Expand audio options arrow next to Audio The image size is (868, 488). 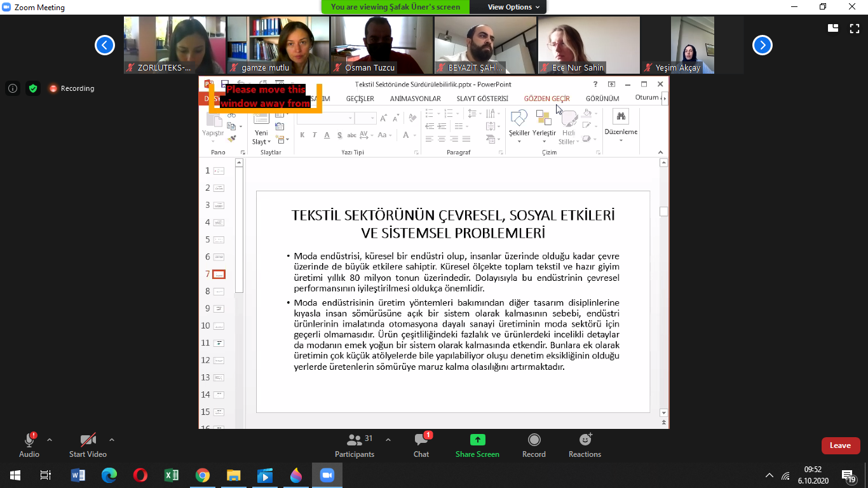pos(50,440)
